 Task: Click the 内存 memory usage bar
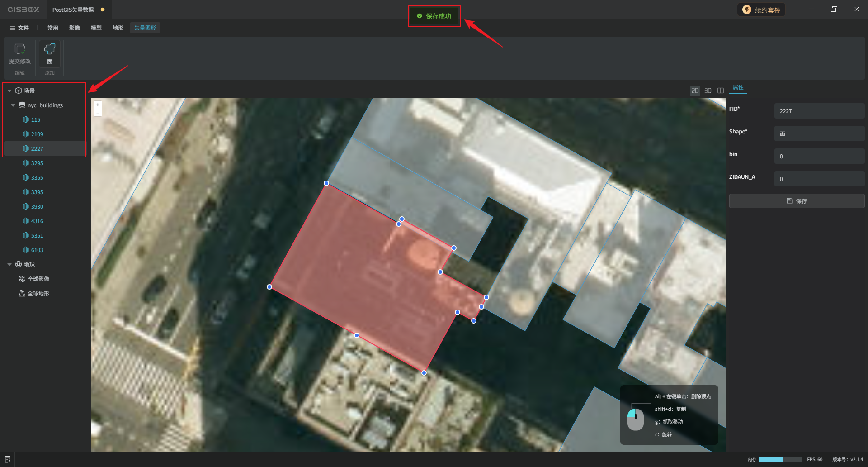pyautogui.click(x=779, y=459)
